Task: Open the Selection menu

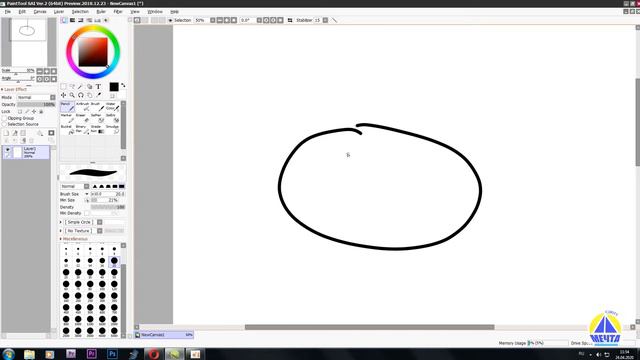Action: point(80,12)
